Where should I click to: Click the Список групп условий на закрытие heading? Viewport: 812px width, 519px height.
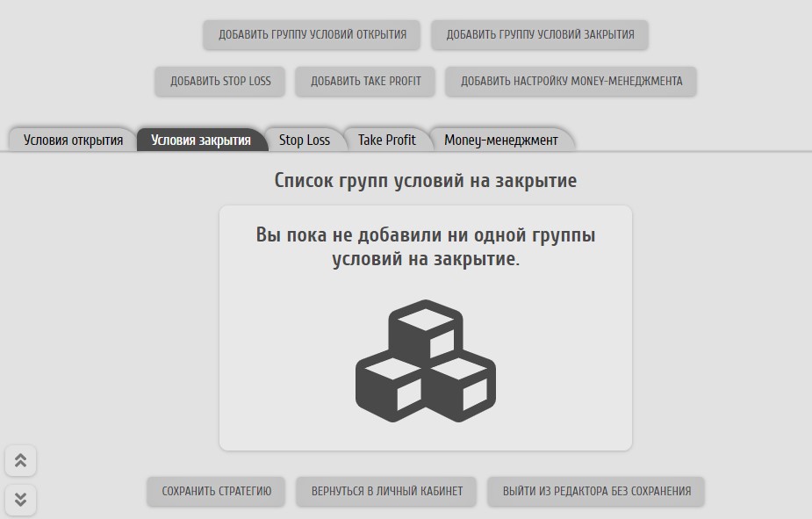coord(425,181)
